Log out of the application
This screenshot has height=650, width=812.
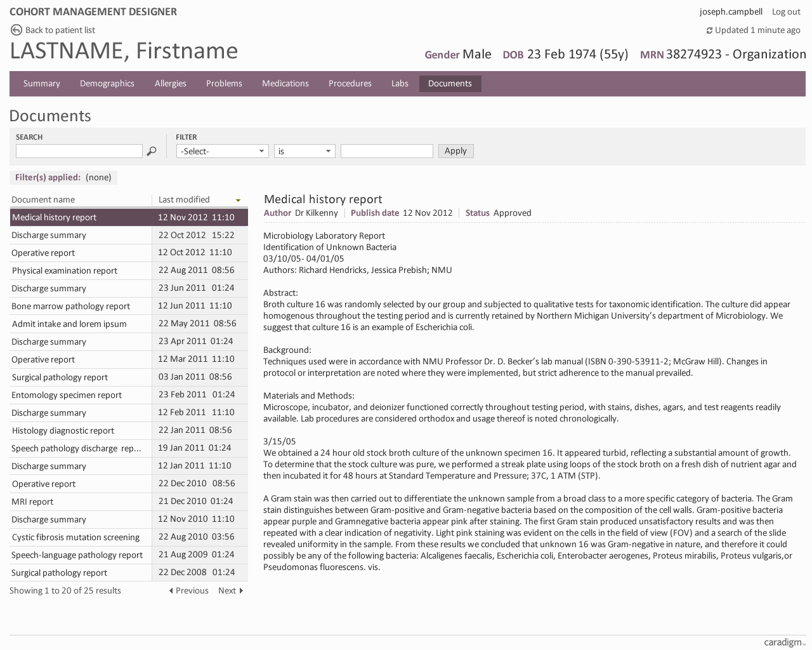(785, 11)
